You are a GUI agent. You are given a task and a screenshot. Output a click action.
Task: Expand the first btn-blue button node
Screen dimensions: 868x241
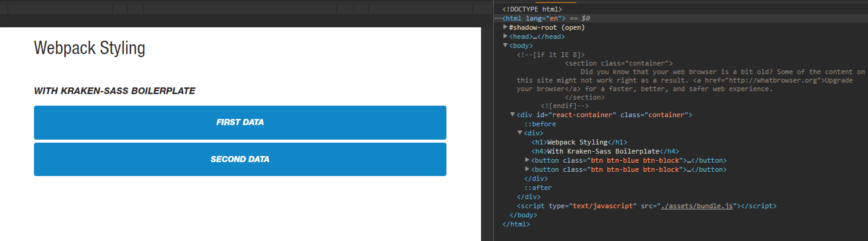(x=528, y=160)
